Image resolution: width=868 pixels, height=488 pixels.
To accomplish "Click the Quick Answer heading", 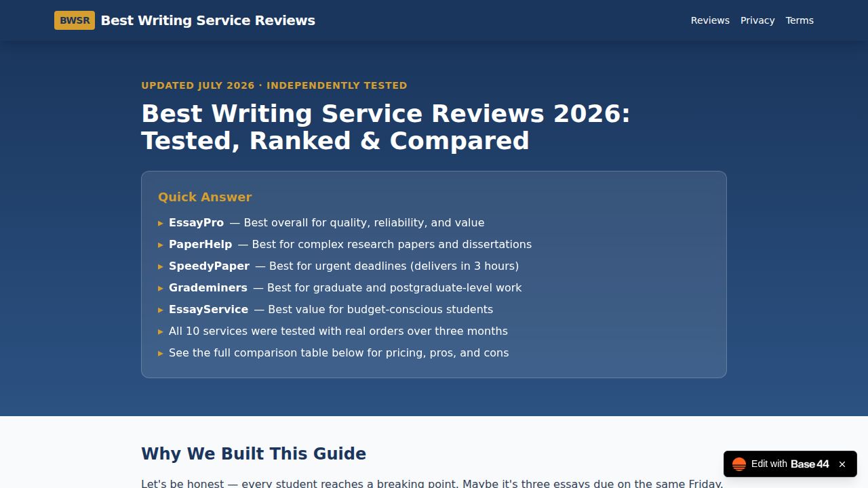I will pyautogui.click(x=205, y=197).
